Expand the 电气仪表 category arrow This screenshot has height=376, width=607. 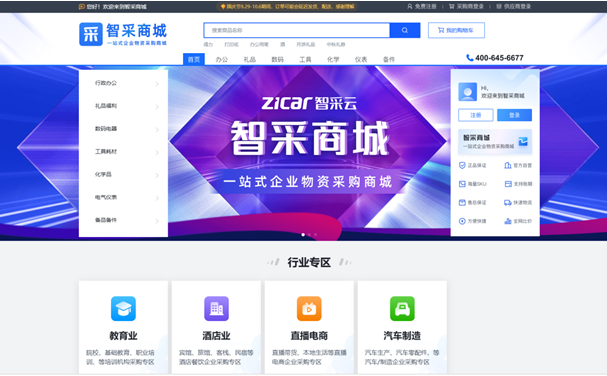pos(157,198)
